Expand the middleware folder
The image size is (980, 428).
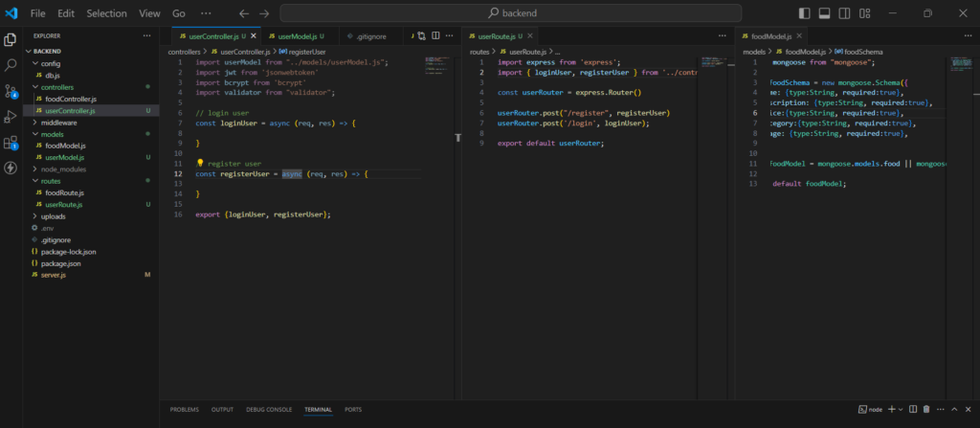59,123
